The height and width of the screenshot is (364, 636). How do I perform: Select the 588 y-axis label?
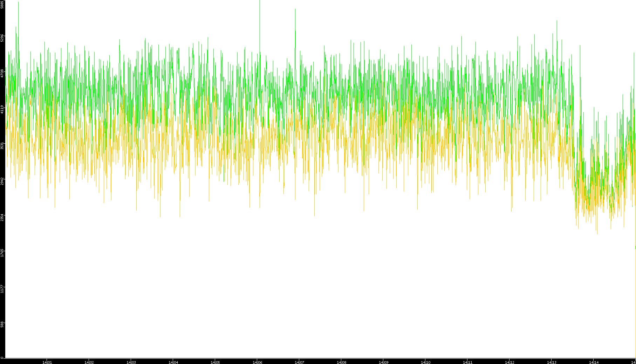(2, 324)
